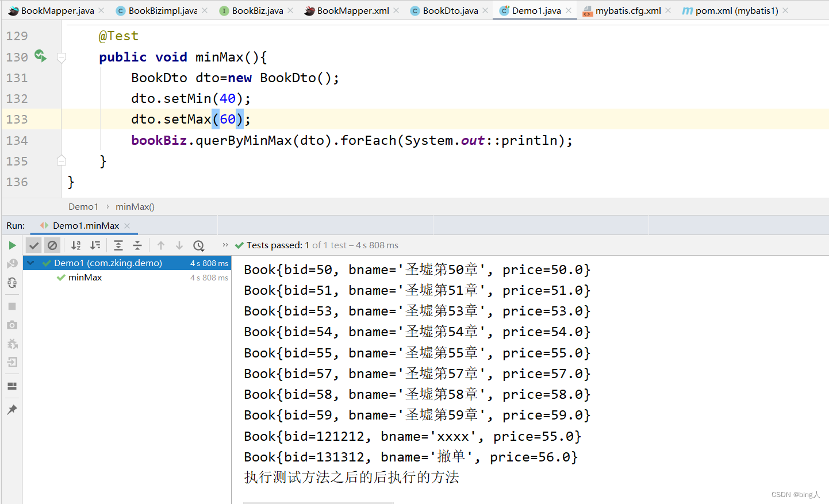The width and height of the screenshot is (829, 504).
Task: Show more run toolbar actions chevron
Action: click(x=225, y=245)
